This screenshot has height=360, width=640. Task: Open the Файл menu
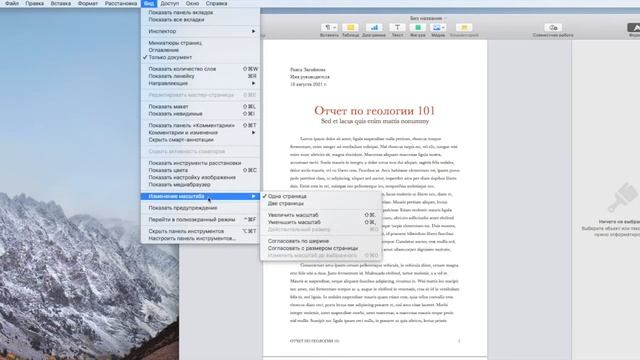pyautogui.click(x=12, y=3)
